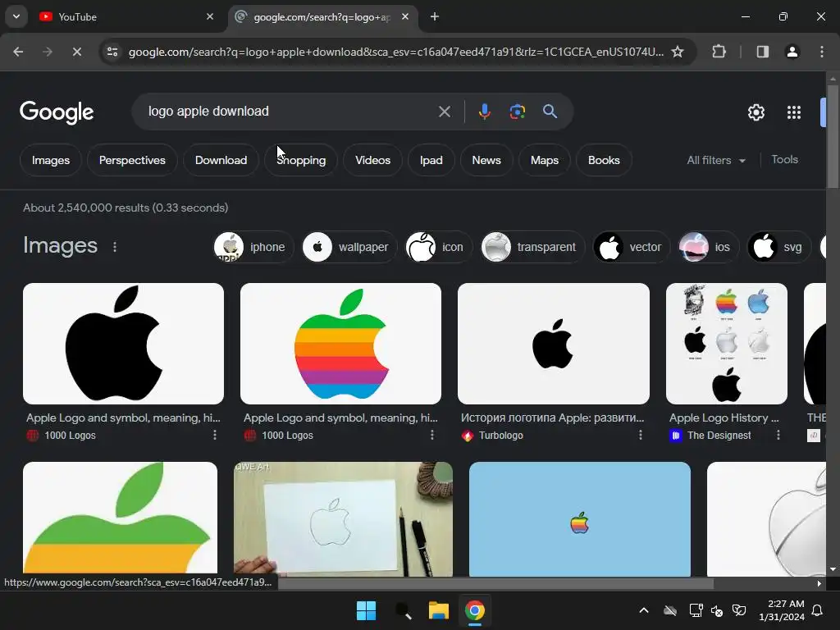This screenshot has height=630, width=840.
Task: Open Windows taskbar search
Action: pos(403,610)
